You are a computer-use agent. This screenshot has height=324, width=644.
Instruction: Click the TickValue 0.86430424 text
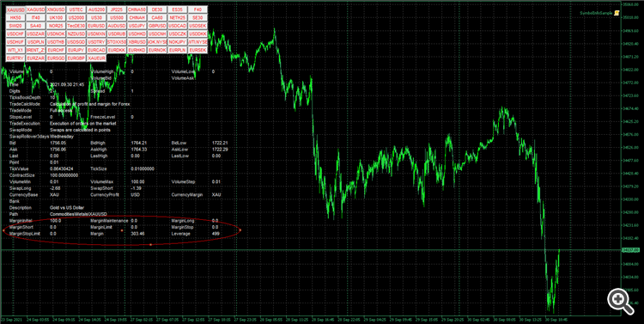pos(61,168)
